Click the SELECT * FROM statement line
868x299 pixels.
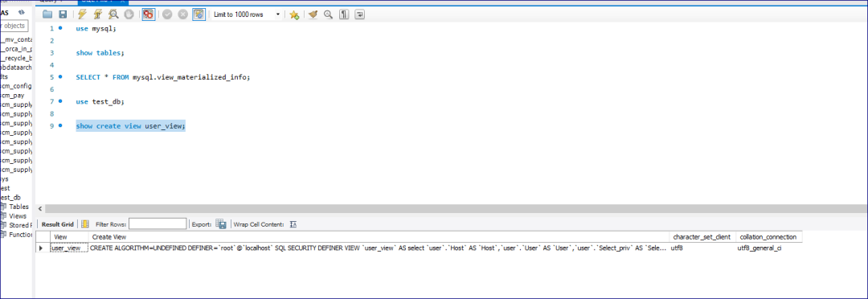coord(163,77)
